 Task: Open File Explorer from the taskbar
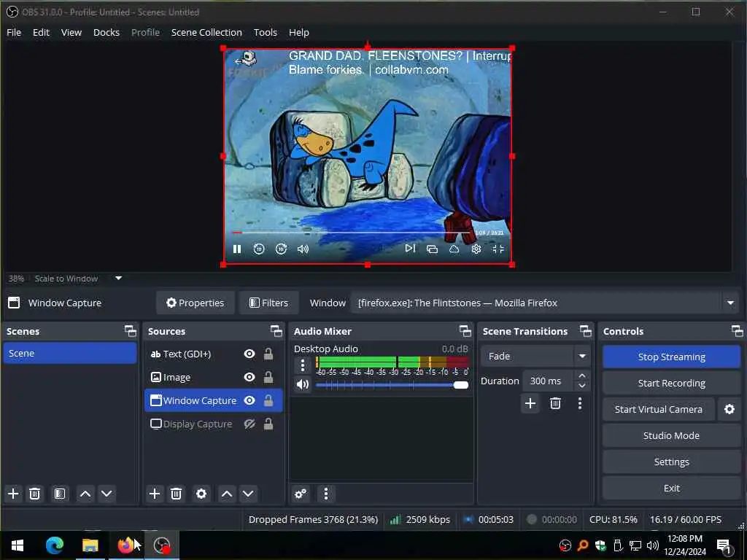pos(90,545)
